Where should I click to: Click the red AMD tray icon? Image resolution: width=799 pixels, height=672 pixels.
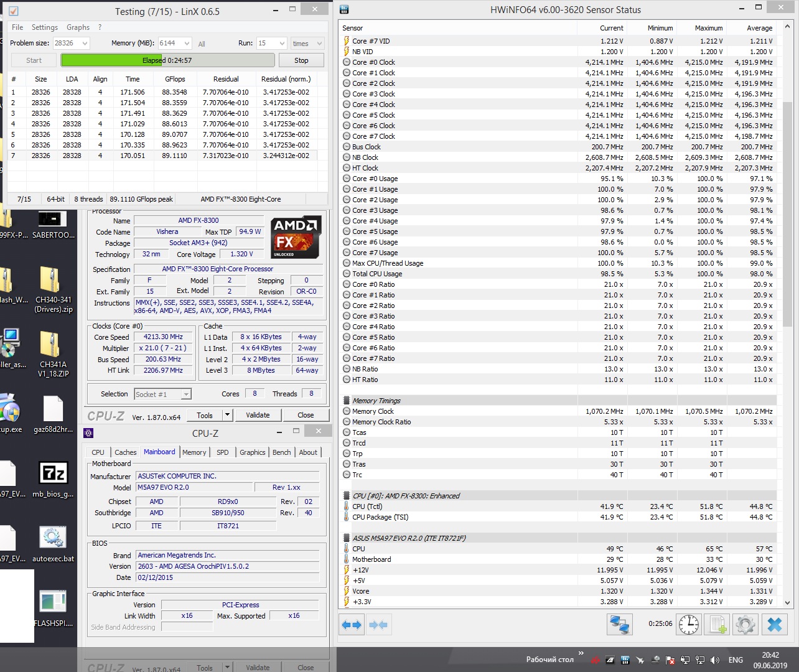596,660
